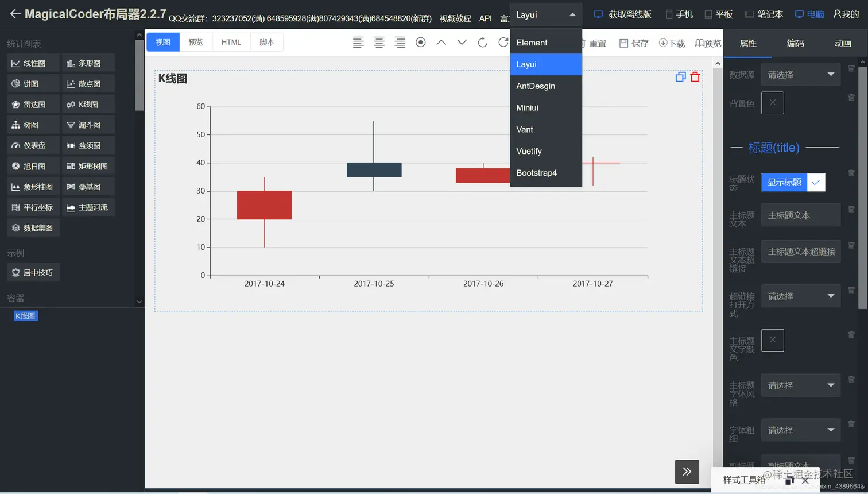Click the 下载 download button

[x=672, y=43]
